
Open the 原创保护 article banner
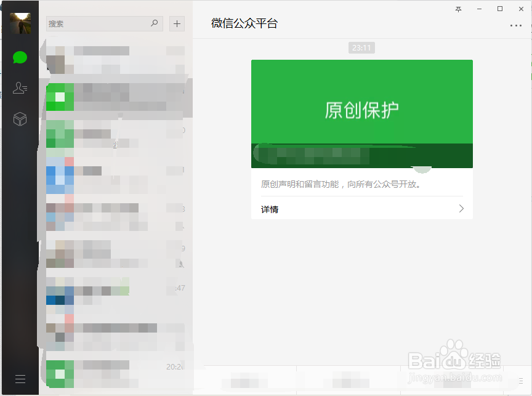362,114
